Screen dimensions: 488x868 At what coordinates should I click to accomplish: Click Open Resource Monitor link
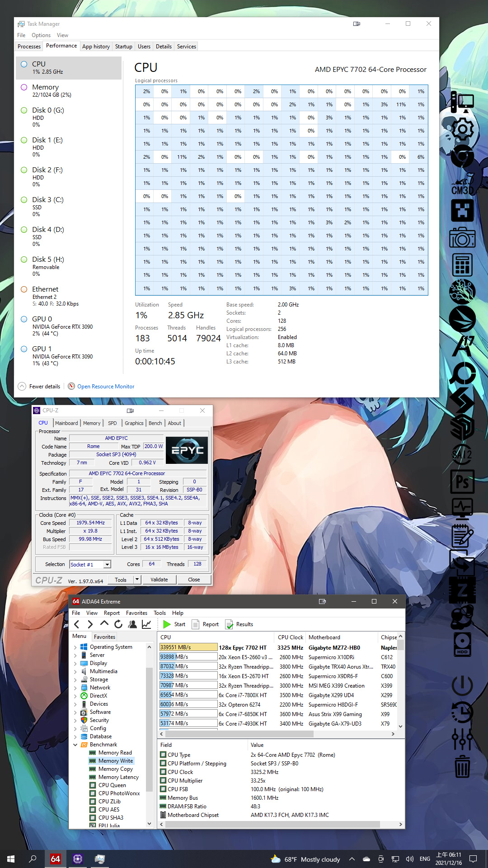[106, 387]
